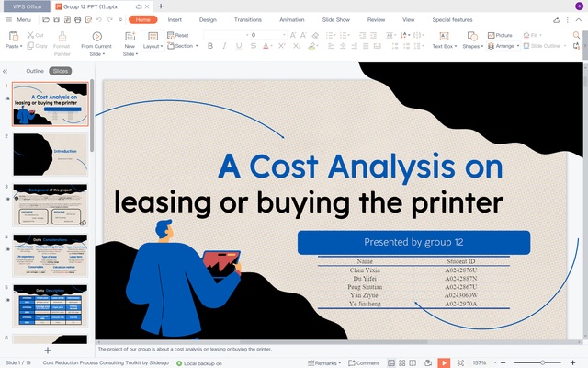Toggle Strikethrough formatting
This screenshot has height=368, width=588.
click(x=254, y=46)
